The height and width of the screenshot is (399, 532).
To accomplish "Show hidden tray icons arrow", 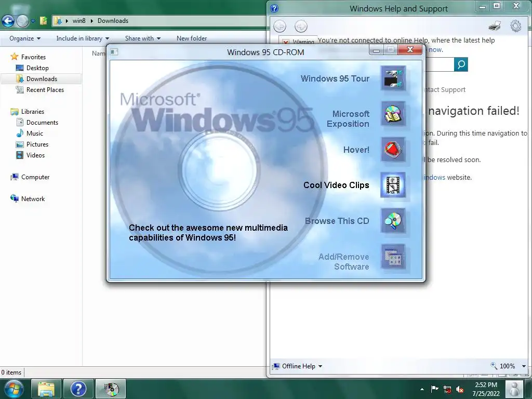I will click(422, 389).
